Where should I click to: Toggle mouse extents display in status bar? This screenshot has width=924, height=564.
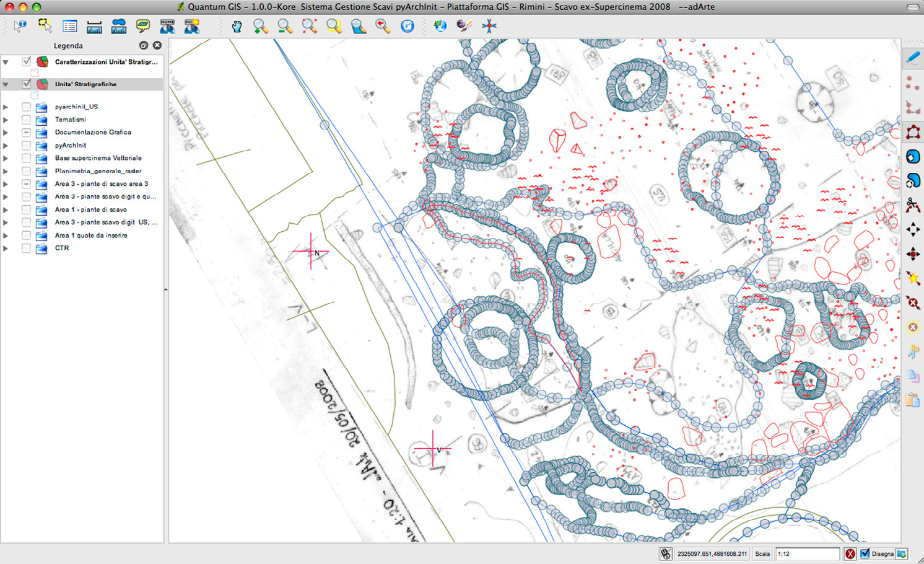click(666, 553)
